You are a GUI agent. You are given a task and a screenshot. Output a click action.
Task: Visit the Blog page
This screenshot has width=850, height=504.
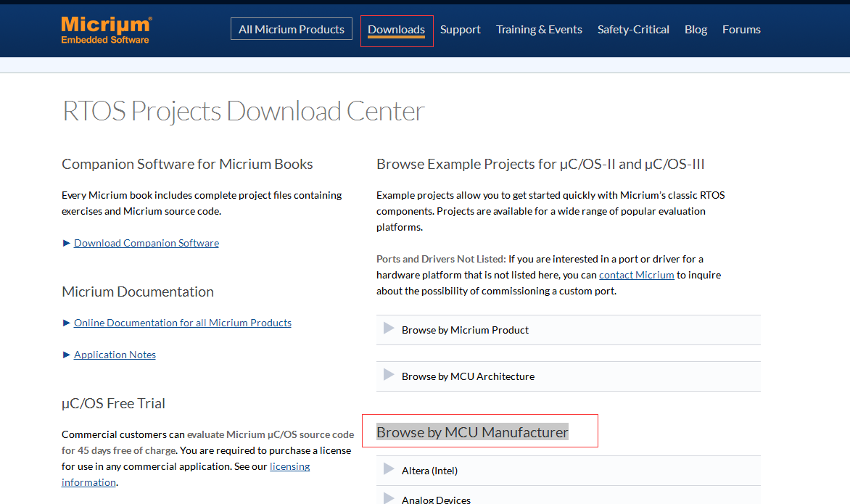pos(696,30)
